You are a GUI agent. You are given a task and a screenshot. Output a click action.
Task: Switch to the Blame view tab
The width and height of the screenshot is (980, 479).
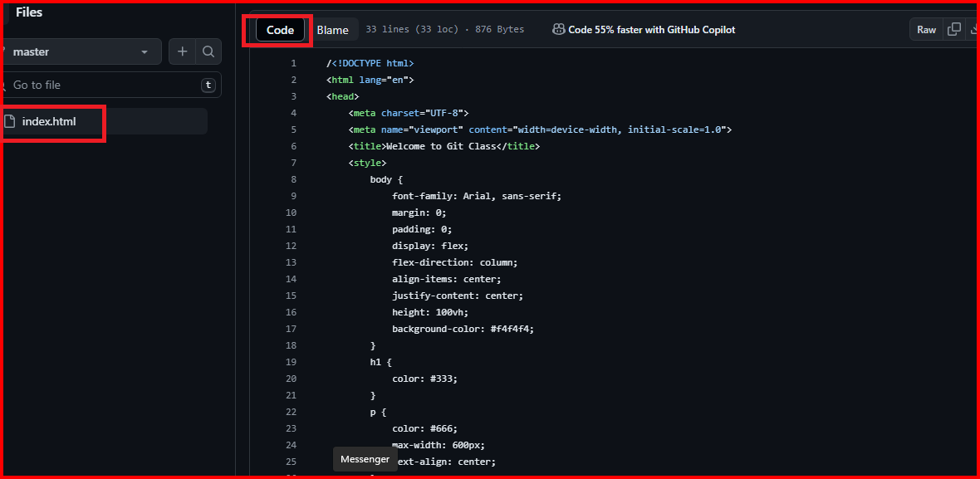(332, 30)
